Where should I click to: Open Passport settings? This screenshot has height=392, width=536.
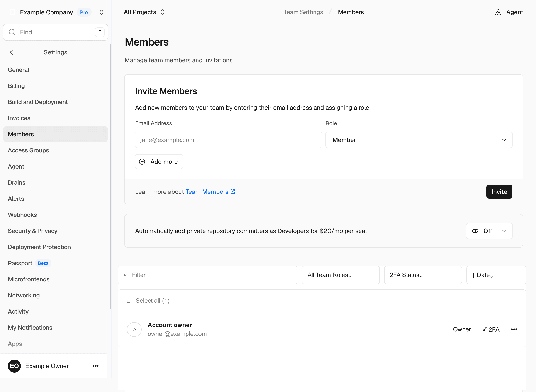[56, 263]
